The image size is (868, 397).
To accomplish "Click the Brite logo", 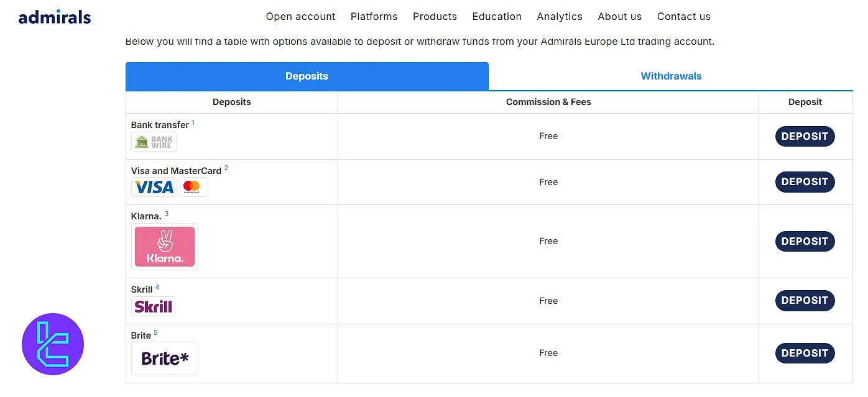I will click(x=165, y=358).
